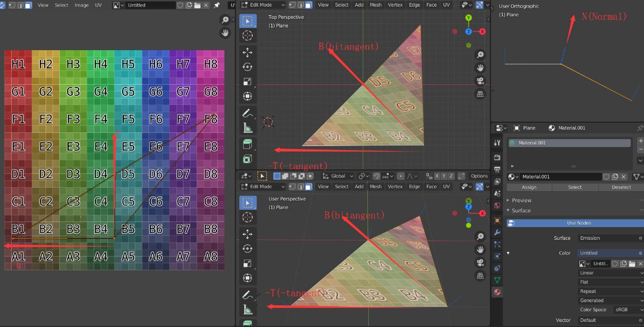Click the Use Nodes button
644x327 pixels.
tap(575, 223)
